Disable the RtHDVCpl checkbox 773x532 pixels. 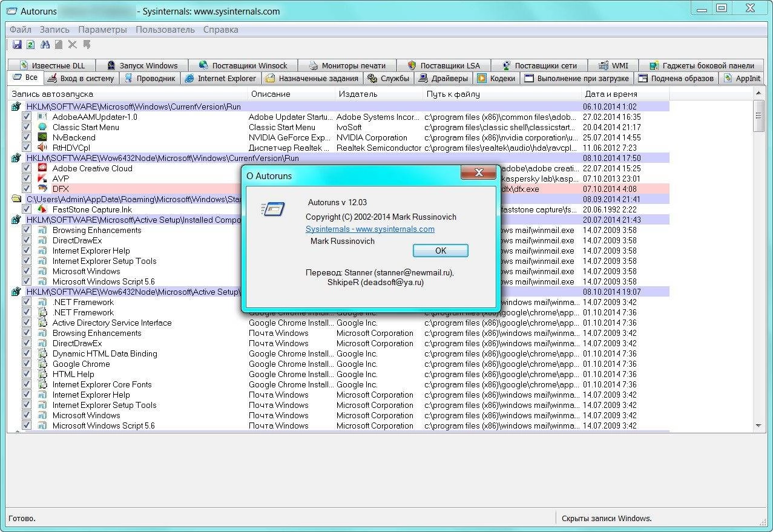(27, 148)
